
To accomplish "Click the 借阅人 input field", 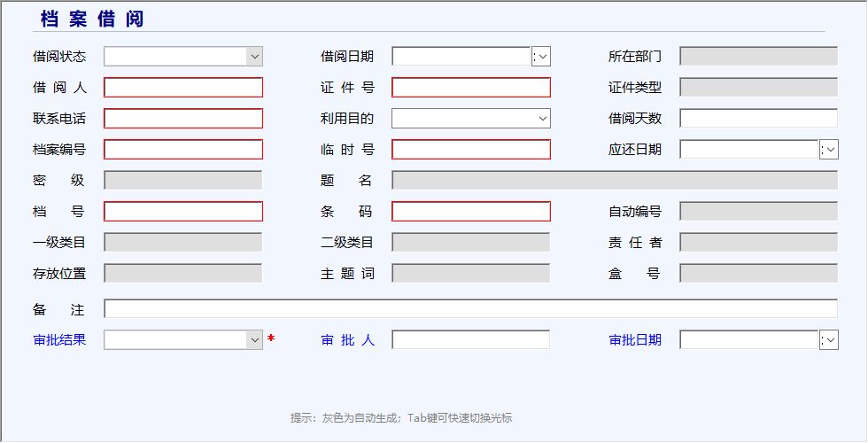I will [x=183, y=88].
